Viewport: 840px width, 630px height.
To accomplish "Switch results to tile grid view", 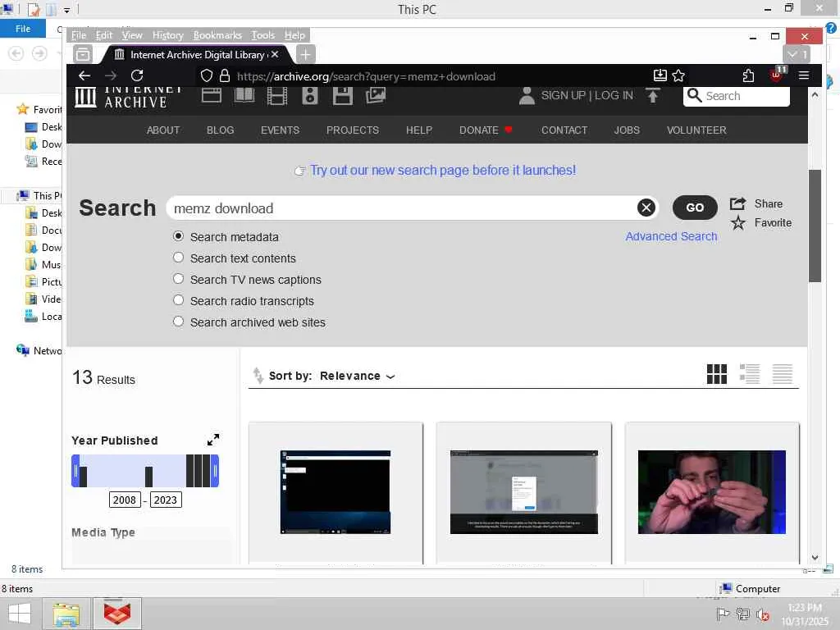I will (717, 374).
